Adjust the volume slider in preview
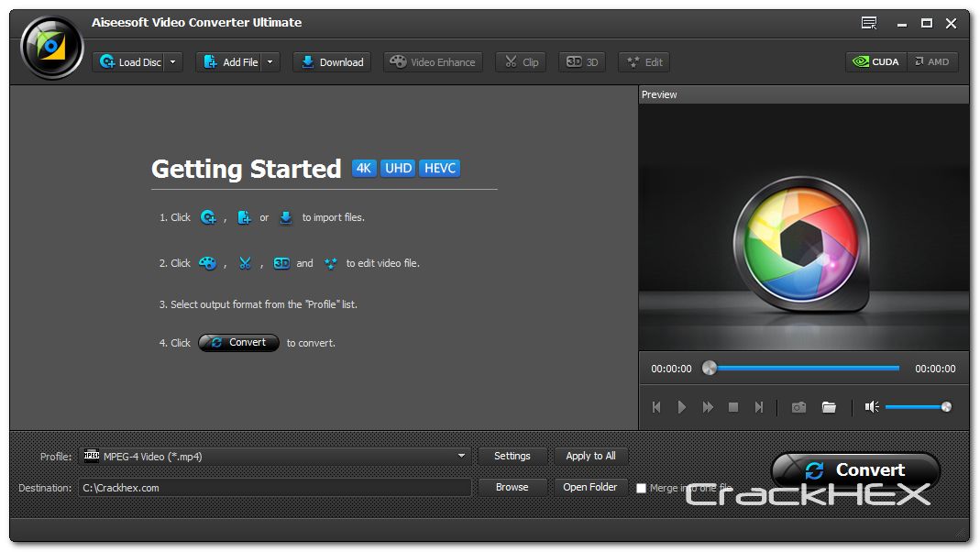 tap(917, 407)
